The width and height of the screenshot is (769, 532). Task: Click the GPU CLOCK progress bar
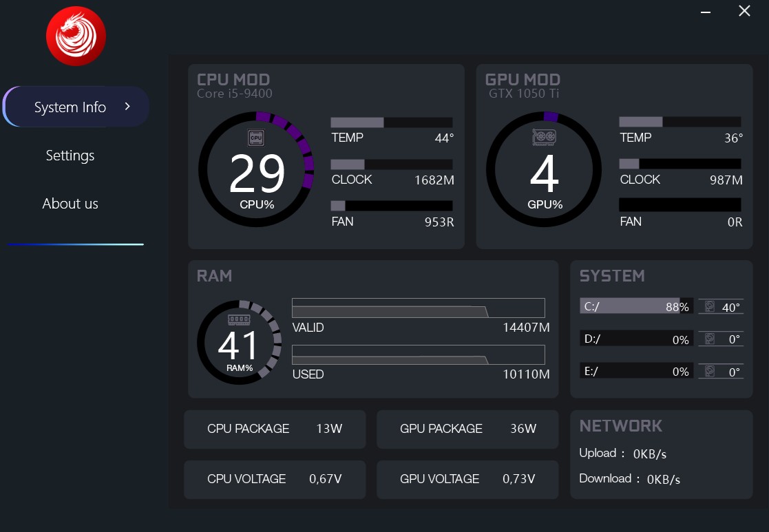(x=680, y=164)
